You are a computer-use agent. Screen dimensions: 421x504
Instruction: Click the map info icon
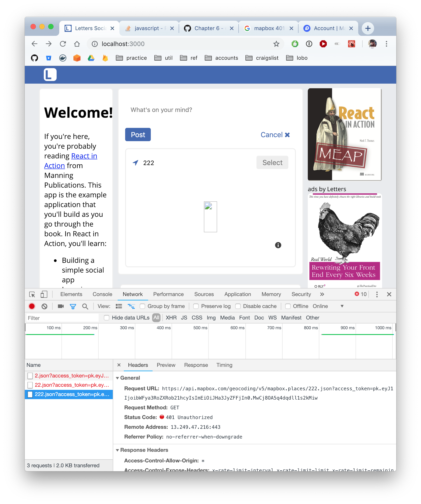[x=278, y=245]
